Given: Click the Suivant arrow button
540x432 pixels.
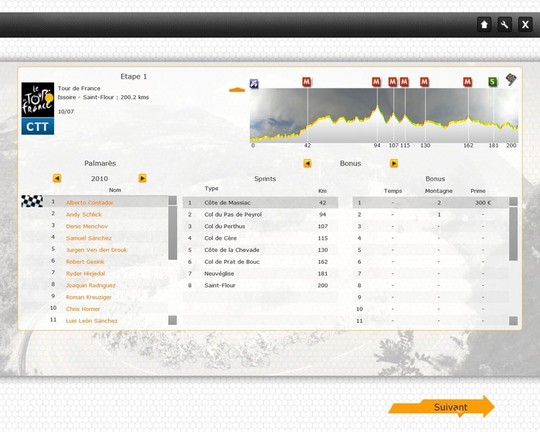Looking at the screenshot, I should [442, 407].
